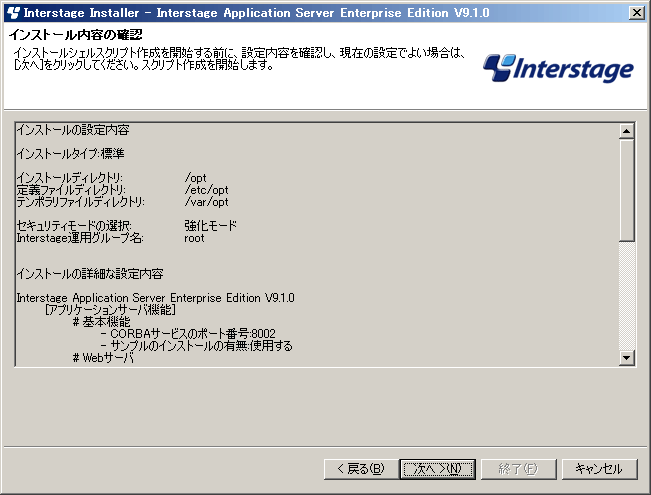Image resolution: width=651 pixels, height=495 pixels.
Task: Select the text インストールタイプ:標準
Action: pyautogui.click(x=70, y=154)
